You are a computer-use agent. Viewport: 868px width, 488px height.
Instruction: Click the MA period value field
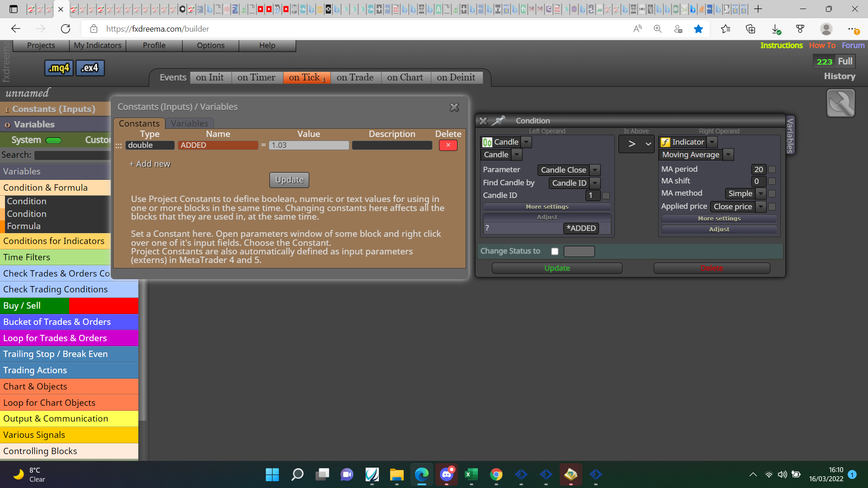(759, 169)
